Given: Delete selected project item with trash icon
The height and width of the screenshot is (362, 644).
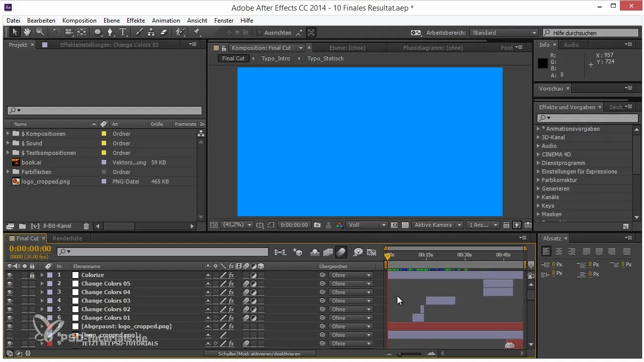Looking at the screenshot, I should point(86,226).
